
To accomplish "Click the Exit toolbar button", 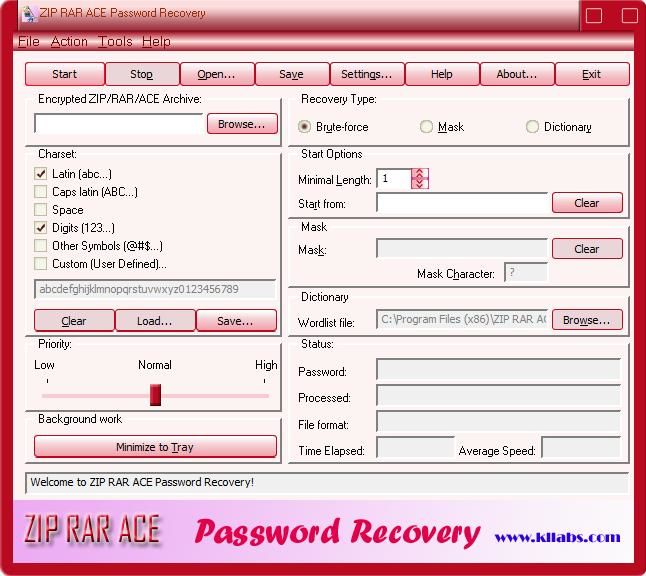I will [592, 74].
